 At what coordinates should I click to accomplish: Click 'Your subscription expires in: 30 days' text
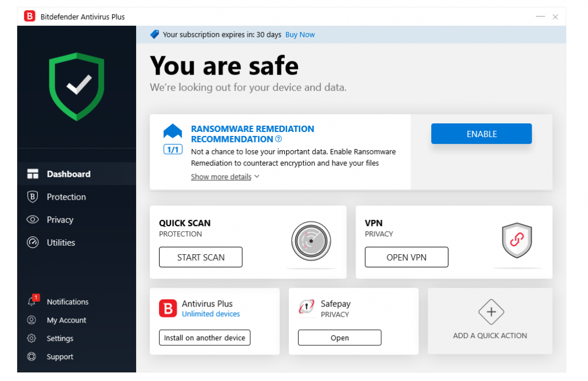222,34
